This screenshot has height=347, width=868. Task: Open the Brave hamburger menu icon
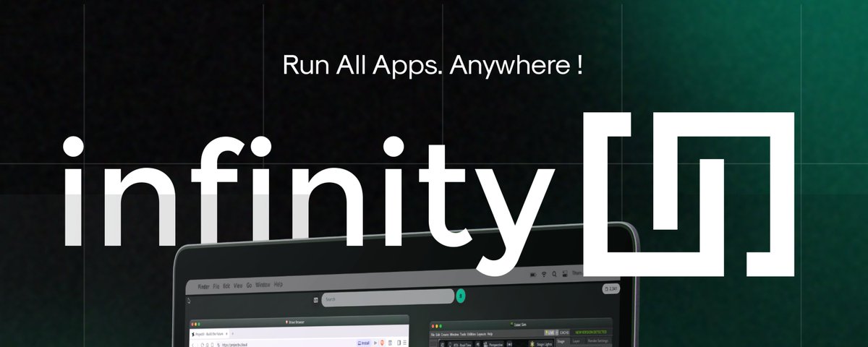coord(404,343)
